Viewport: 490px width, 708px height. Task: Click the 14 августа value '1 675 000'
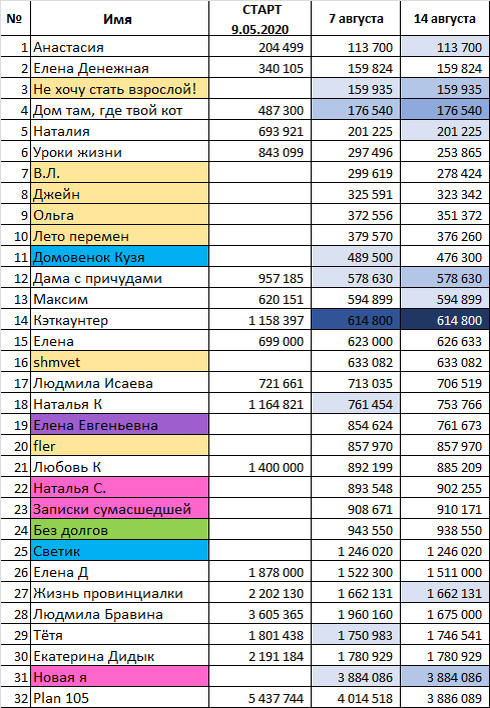(x=445, y=614)
